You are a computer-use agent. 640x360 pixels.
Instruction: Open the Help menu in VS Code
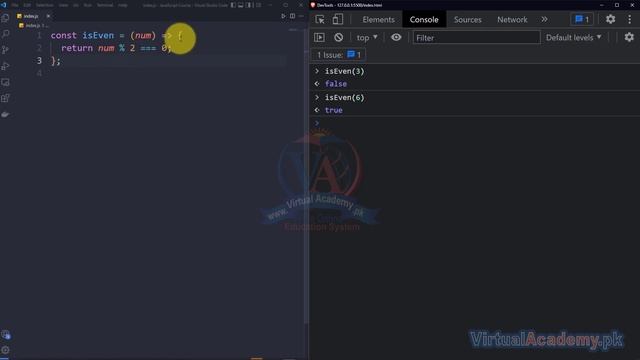[x=122, y=5]
